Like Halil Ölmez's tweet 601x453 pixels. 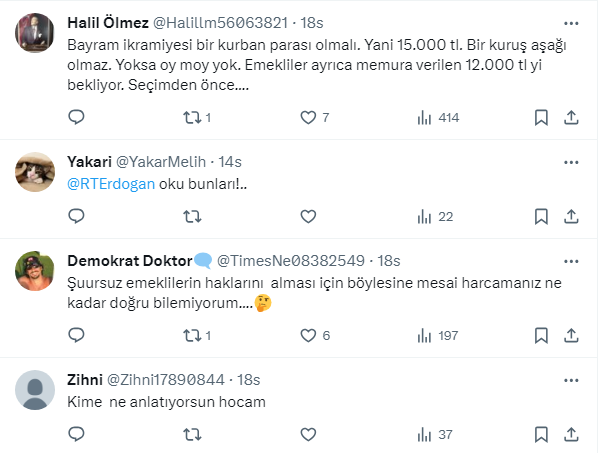(x=309, y=118)
